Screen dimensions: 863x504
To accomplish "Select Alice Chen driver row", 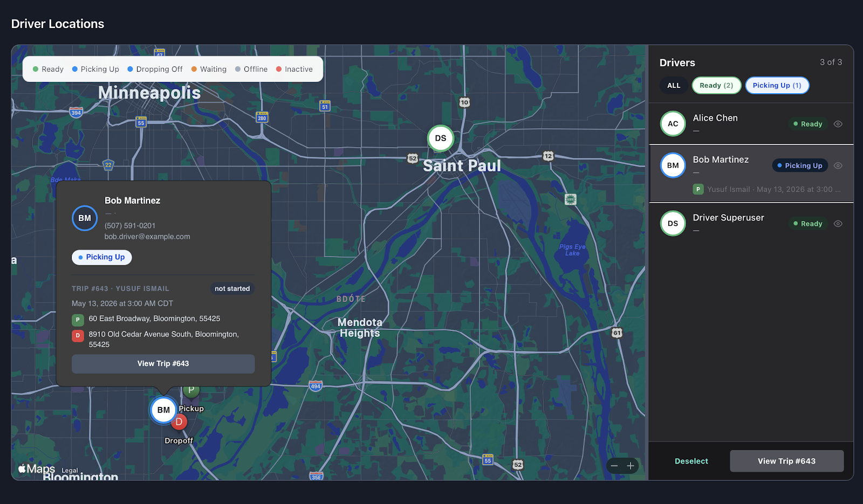I will coord(751,123).
